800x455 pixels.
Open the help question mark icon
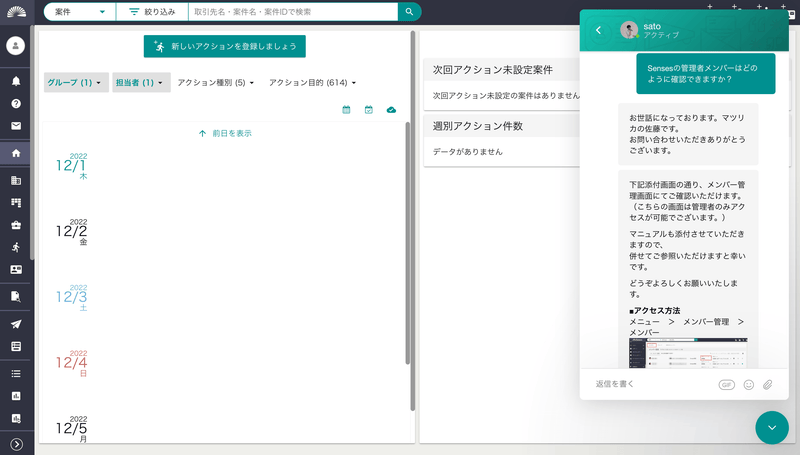click(16, 104)
